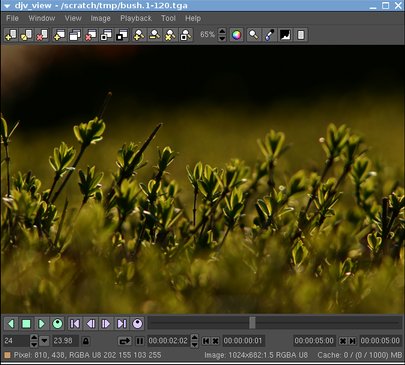Step the current frame back with down arrow

point(194,344)
